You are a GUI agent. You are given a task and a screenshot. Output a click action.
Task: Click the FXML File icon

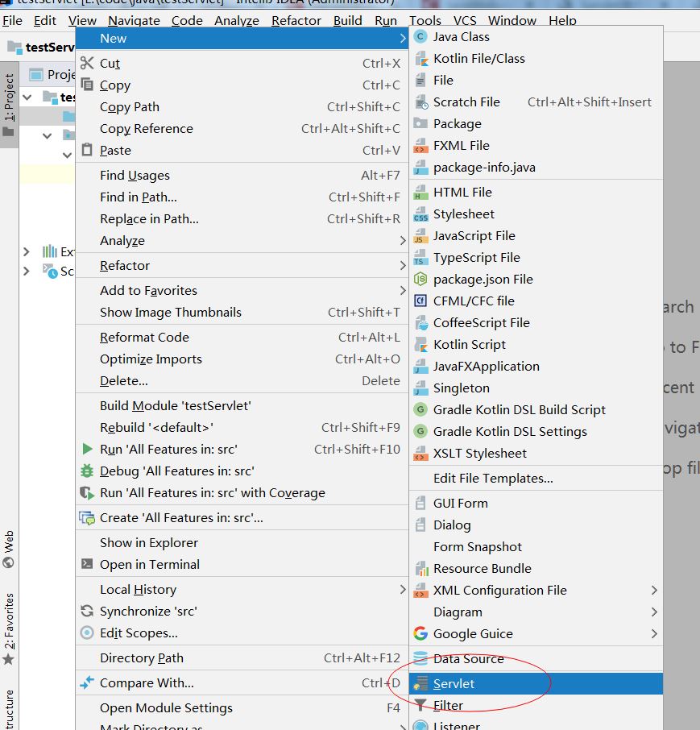tap(420, 146)
